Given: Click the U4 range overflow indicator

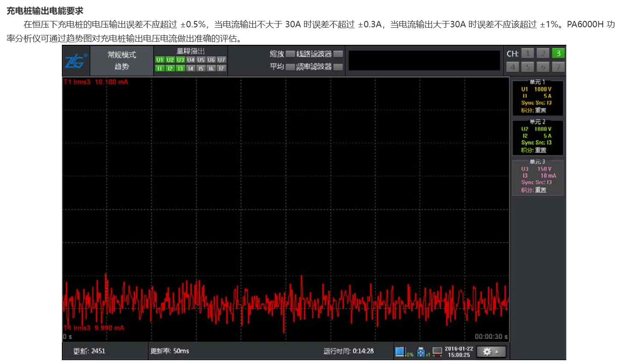Looking at the screenshot, I should [x=190, y=60].
